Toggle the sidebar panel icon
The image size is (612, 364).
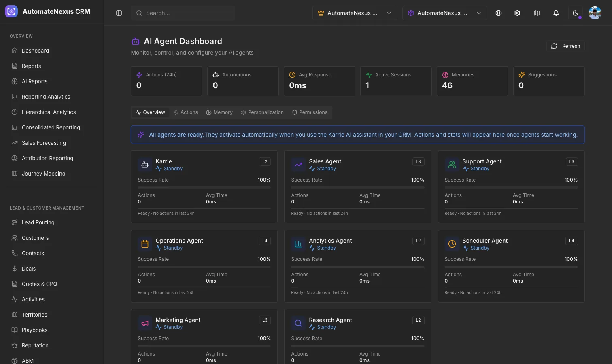coord(119,13)
